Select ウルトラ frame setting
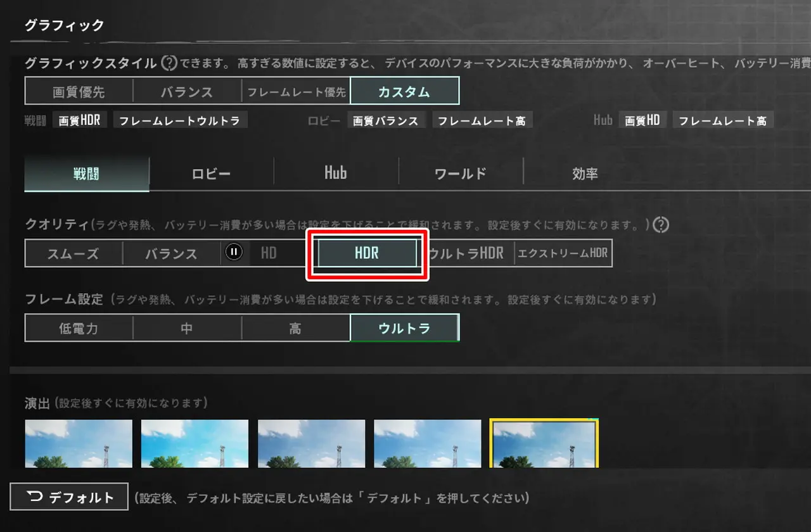 404,329
